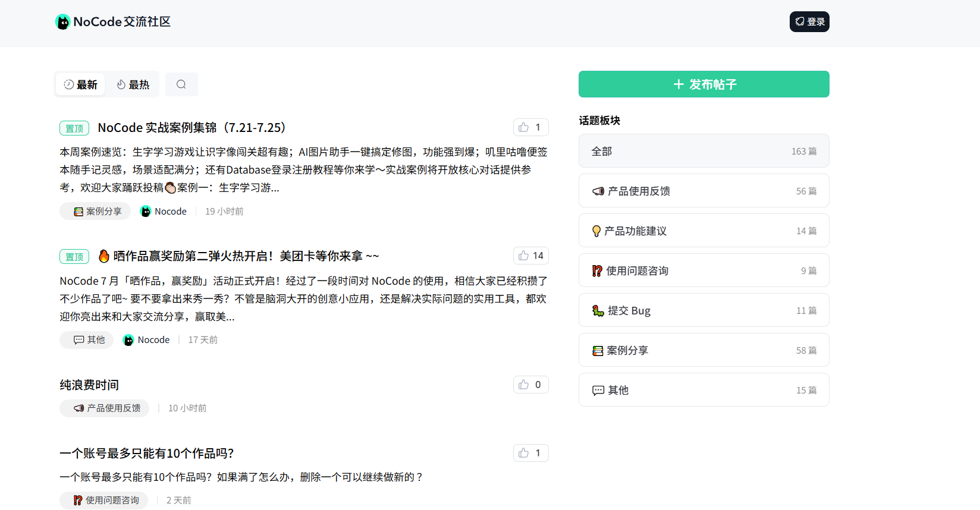Viewport: 980px width, 510px height.
Task: Click the bug icon in 提交 Bug topic
Action: (x=598, y=311)
